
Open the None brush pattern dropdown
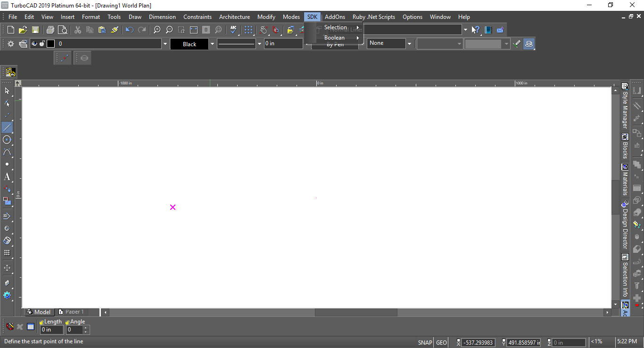click(409, 44)
